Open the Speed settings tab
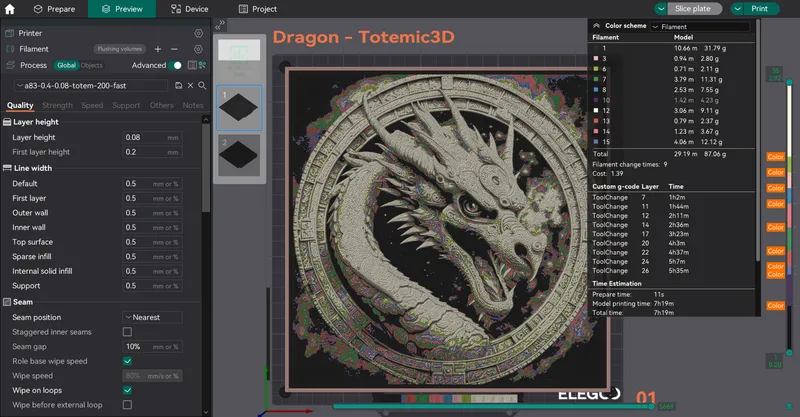800x417 pixels. click(x=92, y=105)
